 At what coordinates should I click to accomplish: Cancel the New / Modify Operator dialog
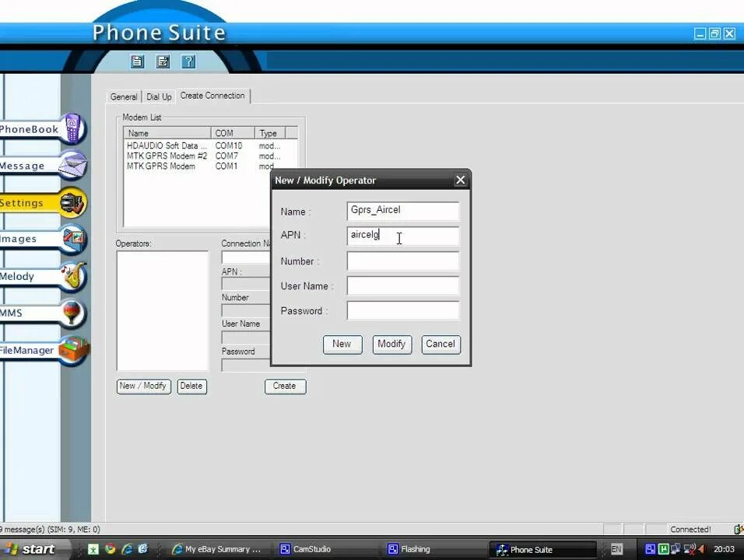tap(440, 345)
